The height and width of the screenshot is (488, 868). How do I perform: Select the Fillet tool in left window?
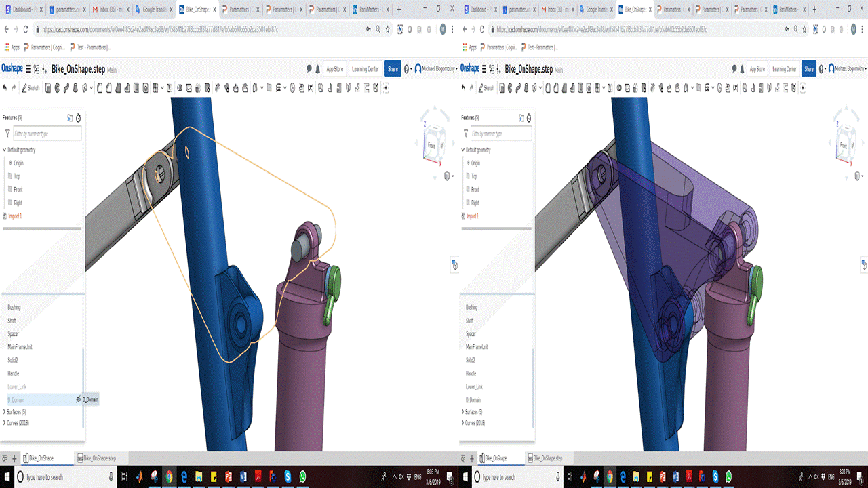(x=99, y=87)
